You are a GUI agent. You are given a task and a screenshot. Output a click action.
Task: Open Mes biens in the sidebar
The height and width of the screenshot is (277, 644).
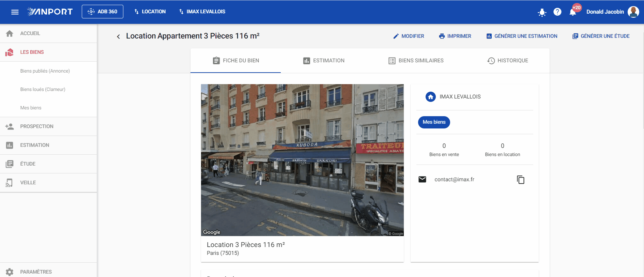point(31,108)
